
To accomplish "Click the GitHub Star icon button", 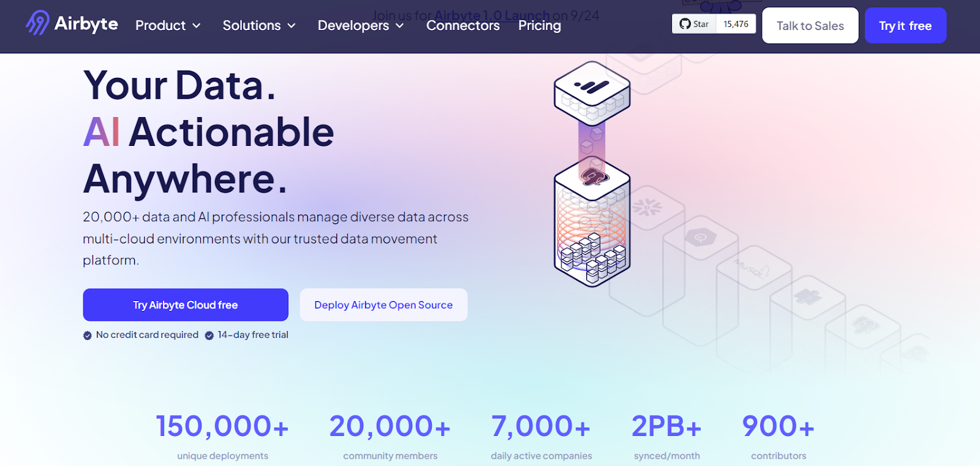I will click(x=694, y=24).
